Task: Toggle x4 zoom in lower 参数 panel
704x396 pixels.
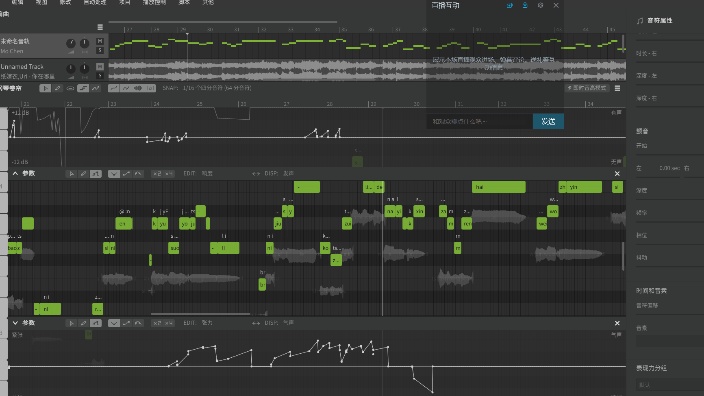Action: tap(169, 323)
